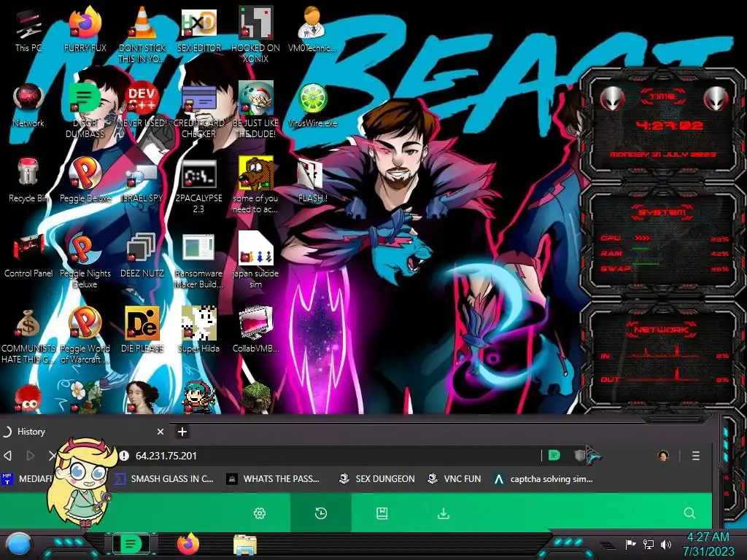Click the Action Center flag tray icon

click(630, 544)
